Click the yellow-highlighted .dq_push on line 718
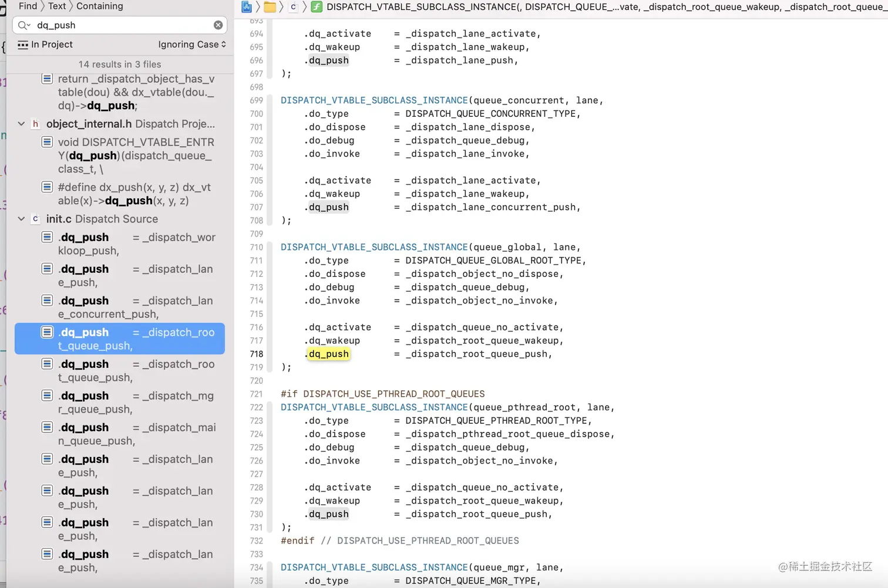This screenshot has width=888, height=588. click(328, 354)
